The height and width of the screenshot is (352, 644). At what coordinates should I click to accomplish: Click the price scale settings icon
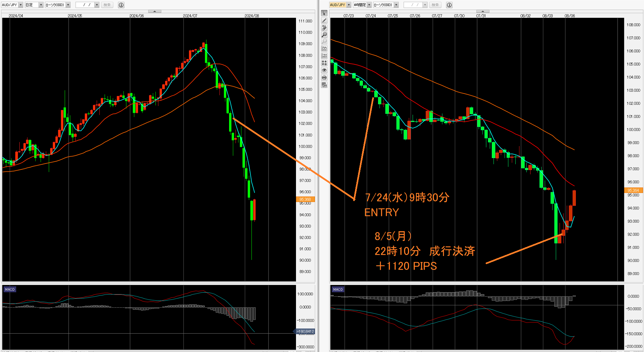(324, 56)
